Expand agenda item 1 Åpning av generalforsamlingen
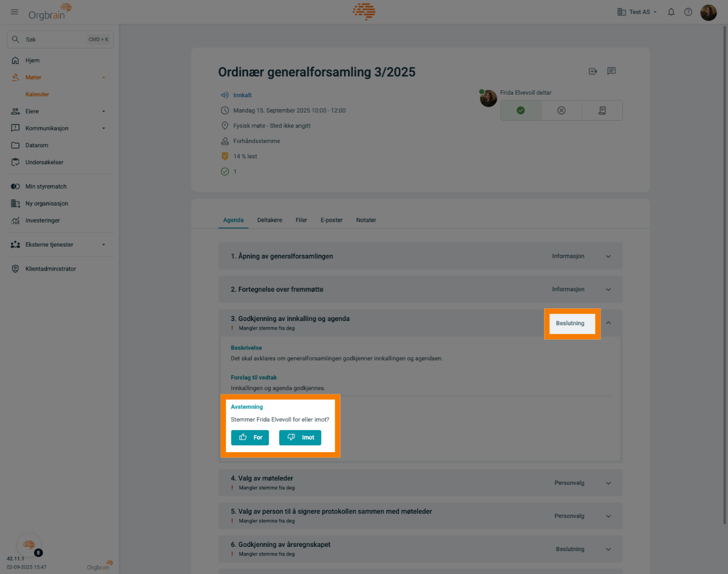The height and width of the screenshot is (574, 728). 608,257
